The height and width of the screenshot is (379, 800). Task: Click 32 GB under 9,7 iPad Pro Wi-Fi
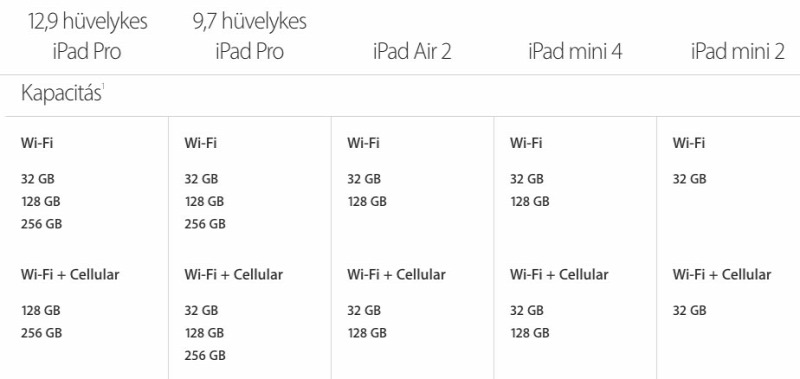201,179
